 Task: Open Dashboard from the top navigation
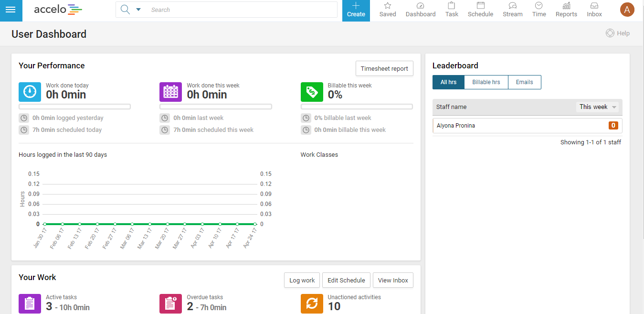[420, 6]
